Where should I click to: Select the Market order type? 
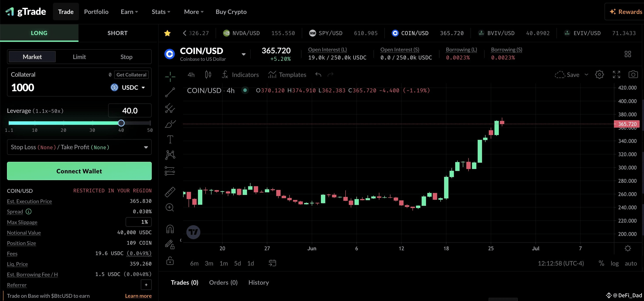tap(32, 57)
